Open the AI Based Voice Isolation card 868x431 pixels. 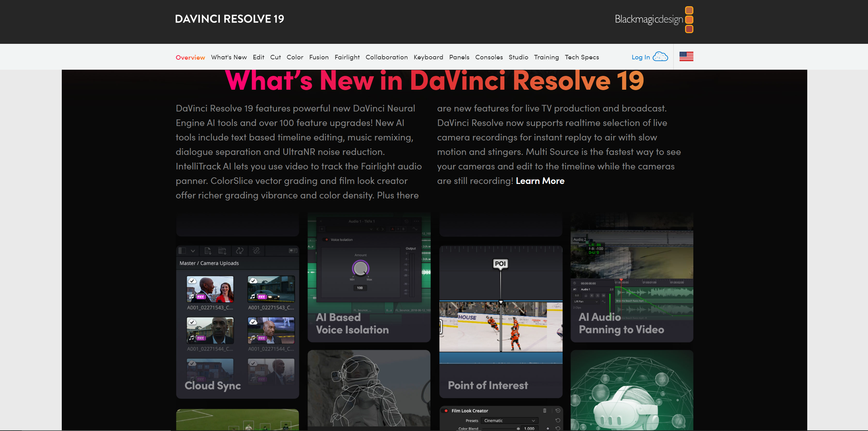pyautogui.click(x=369, y=277)
